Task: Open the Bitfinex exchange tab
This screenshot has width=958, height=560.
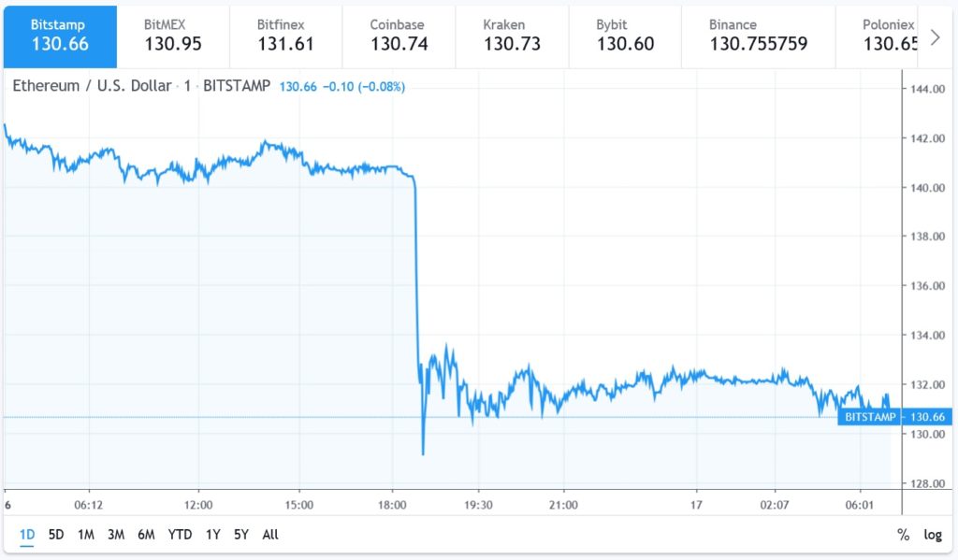Action: [285, 36]
